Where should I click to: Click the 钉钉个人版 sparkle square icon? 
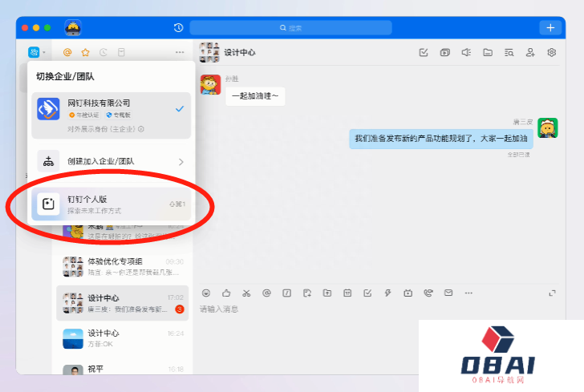(48, 204)
